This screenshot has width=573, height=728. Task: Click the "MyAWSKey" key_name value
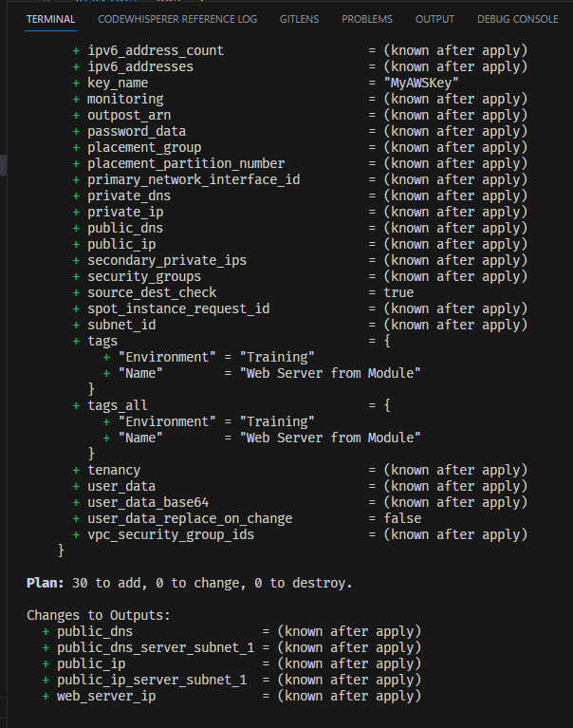[414, 83]
